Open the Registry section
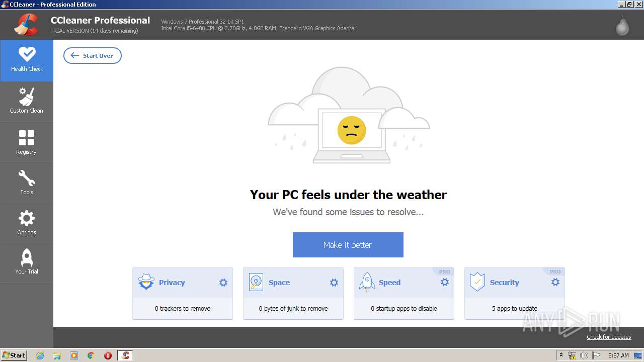Screen dimensions: 644x362 27,142
